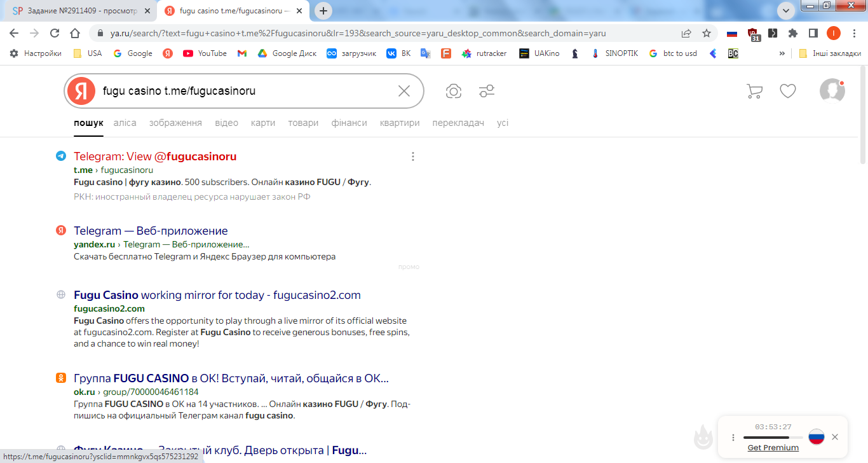Screen dimensions: 868x463
Task: Open three-dot menu for the Telegram result
Action: coord(413,156)
